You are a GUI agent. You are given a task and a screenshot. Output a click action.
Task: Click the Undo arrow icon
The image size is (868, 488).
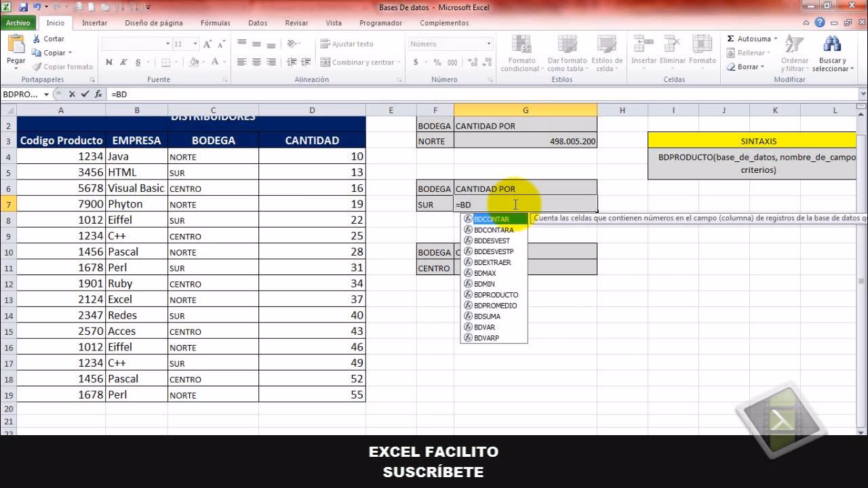(x=37, y=7)
